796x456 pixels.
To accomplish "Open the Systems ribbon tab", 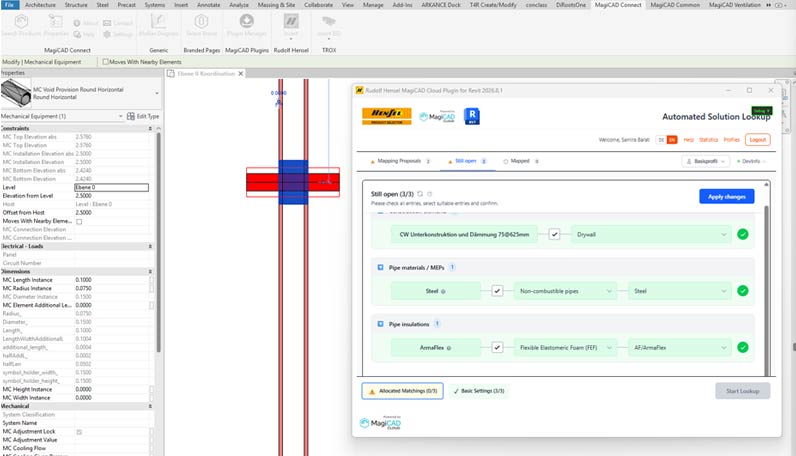I will [x=154, y=5].
